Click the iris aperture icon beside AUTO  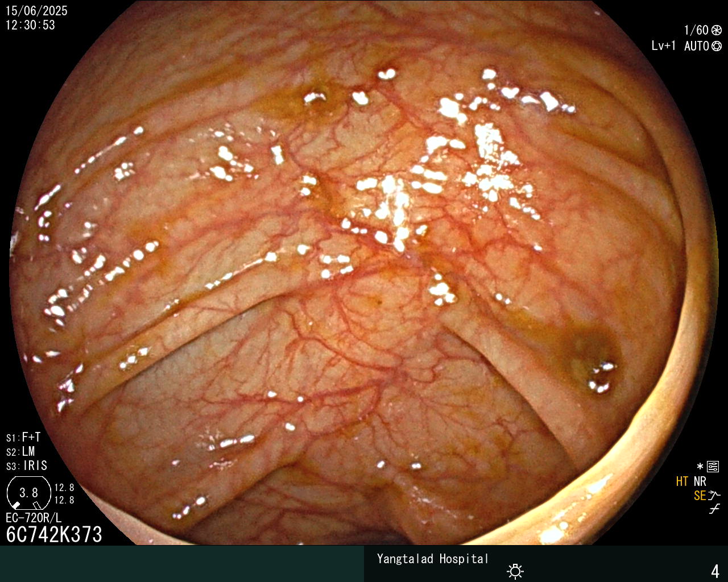[x=717, y=47]
